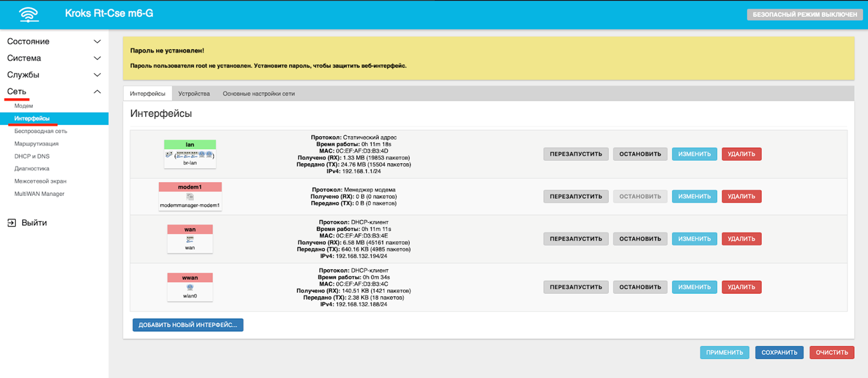Open the Основные настройки сети tab
The height and width of the screenshot is (378, 868).
coord(259,94)
